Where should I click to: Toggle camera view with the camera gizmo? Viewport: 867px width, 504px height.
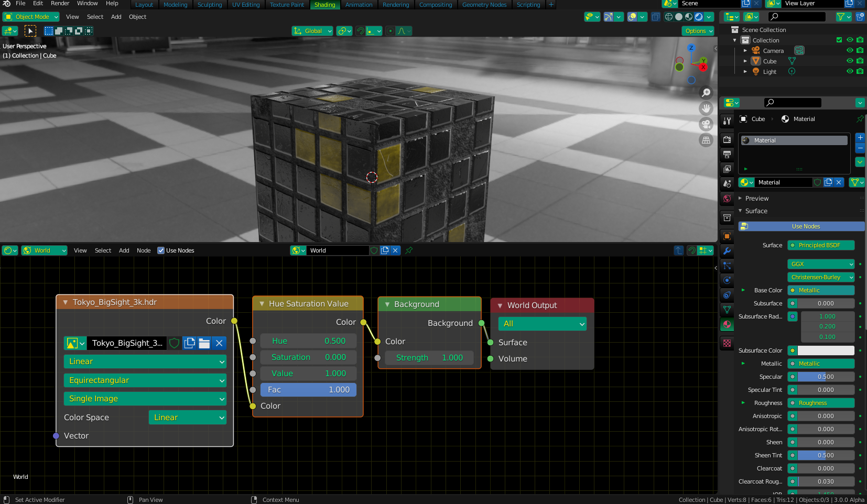pos(706,124)
